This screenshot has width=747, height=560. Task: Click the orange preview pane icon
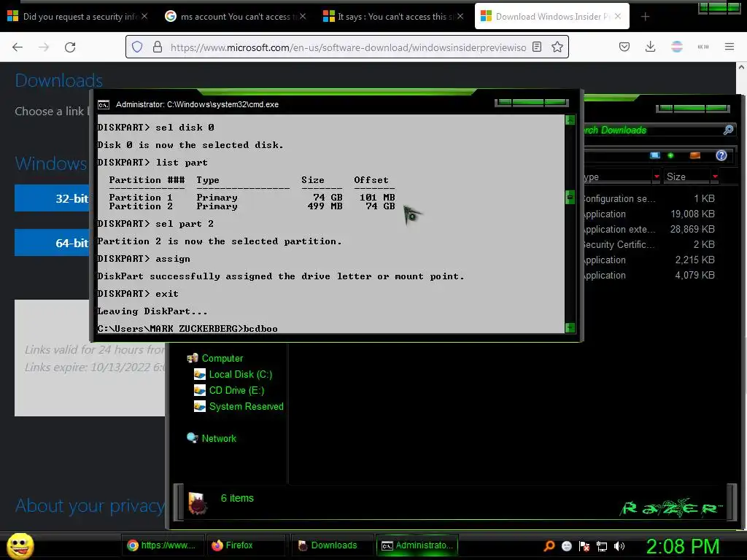695,155
